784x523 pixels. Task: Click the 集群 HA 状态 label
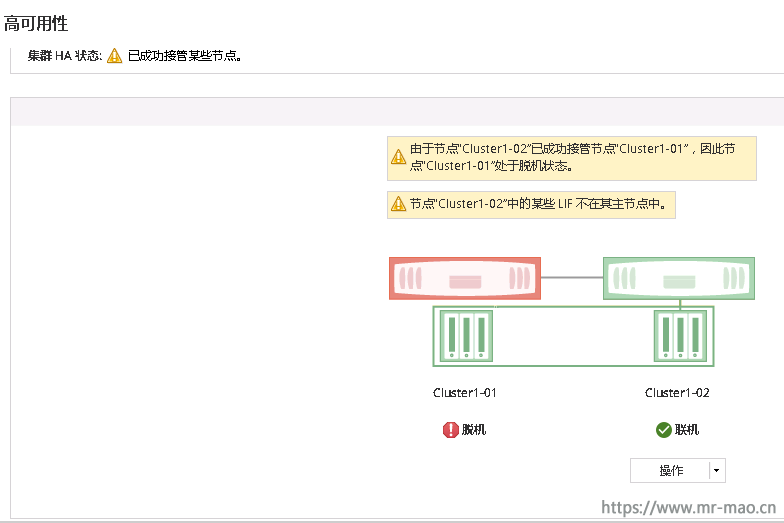tap(65, 56)
